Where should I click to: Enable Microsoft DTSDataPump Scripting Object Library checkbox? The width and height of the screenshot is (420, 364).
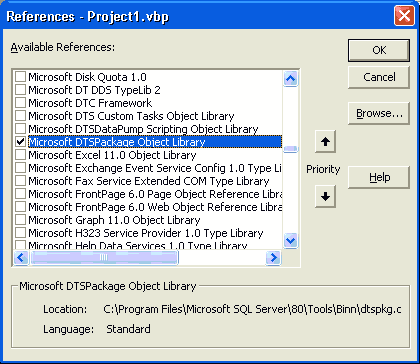[x=21, y=129]
